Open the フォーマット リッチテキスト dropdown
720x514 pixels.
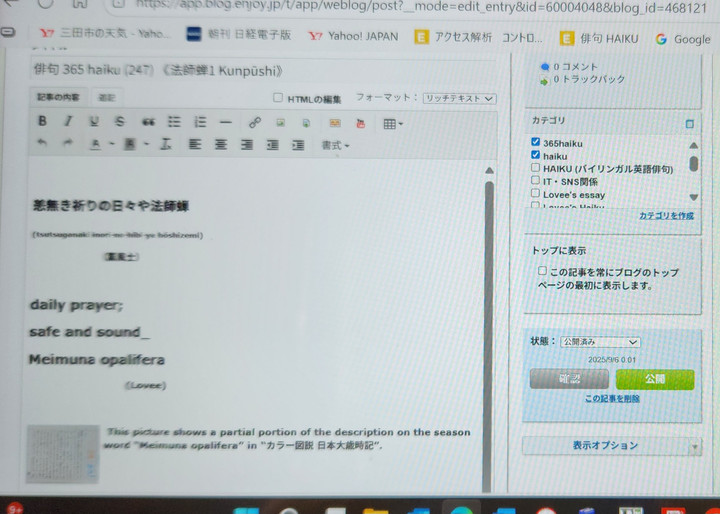[x=459, y=98]
